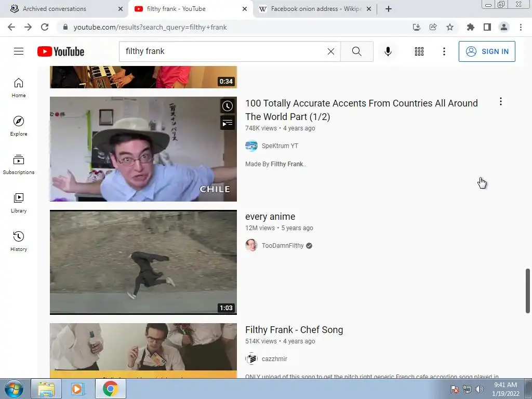Screen dimensions: 532x399
Task: Open the YouTube apps grid
Action: pos(419,51)
